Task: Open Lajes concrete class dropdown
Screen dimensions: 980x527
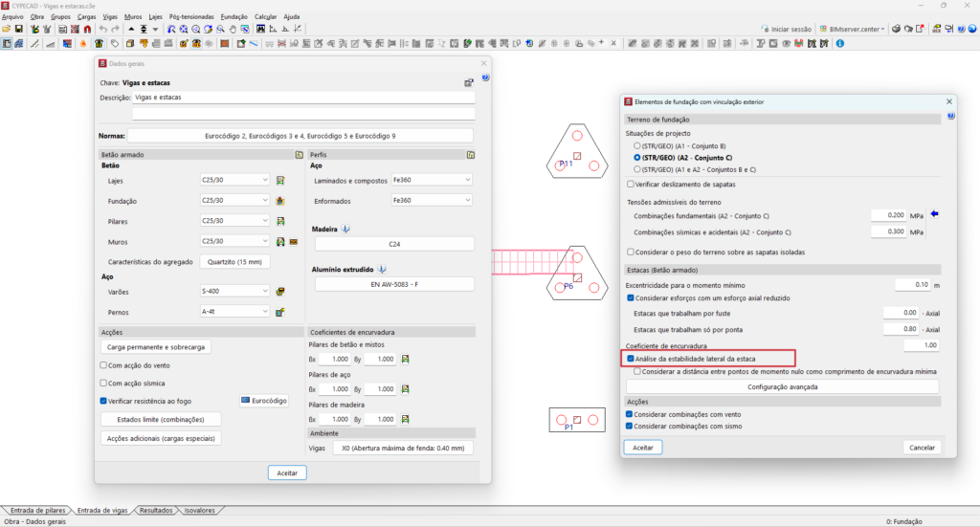Action: coord(235,180)
